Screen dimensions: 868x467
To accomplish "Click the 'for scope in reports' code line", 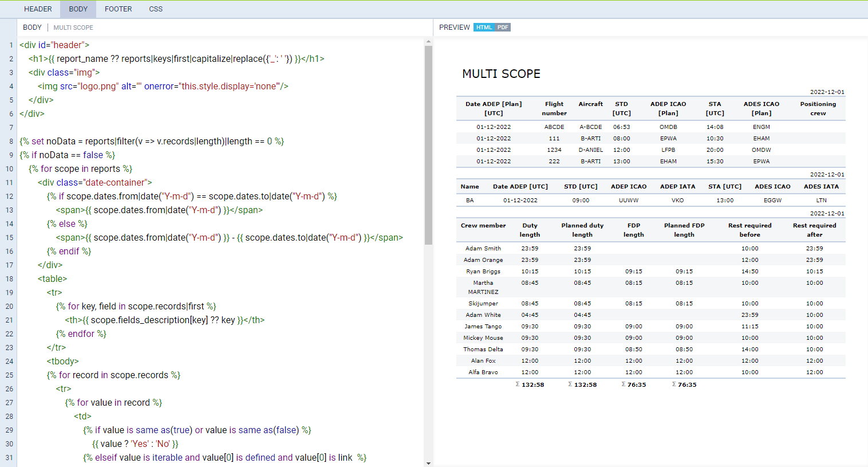I will pyautogui.click(x=81, y=168).
